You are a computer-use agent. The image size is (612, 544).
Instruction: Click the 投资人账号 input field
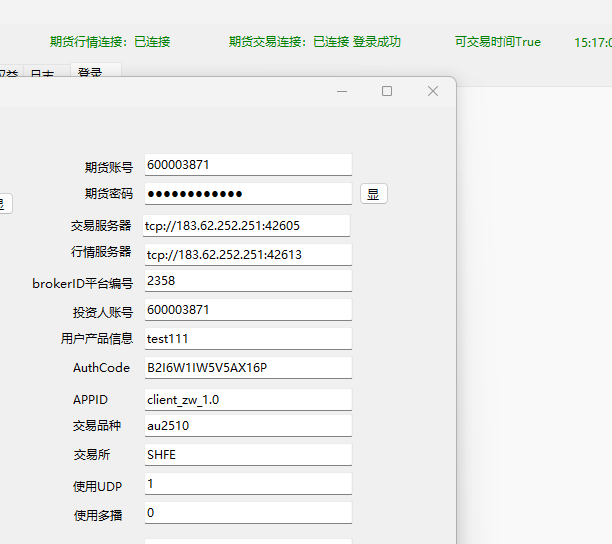(x=248, y=310)
